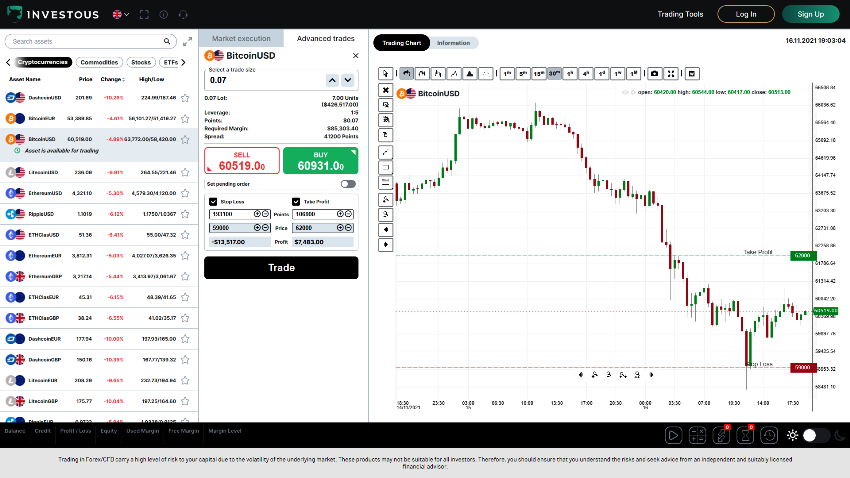Open the pending orders hourglass icon
850x478 pixels.
pos(745,435)
